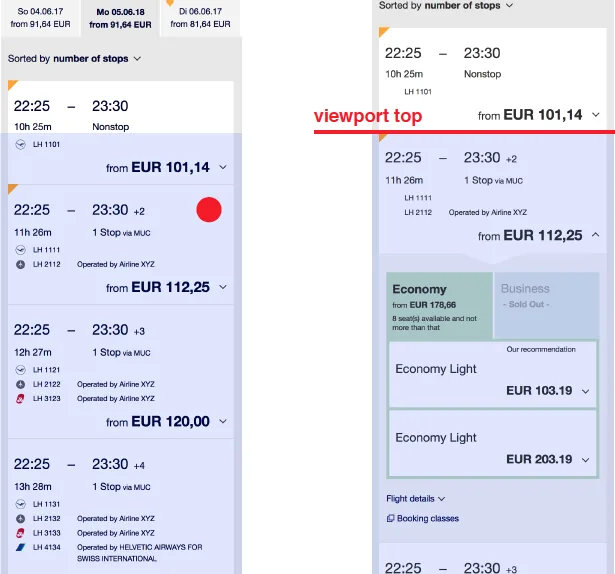Open the EUR 203.19 Economy Light dropdown
This screenshot has width=615, height=574.
click(x=586, y=460)
